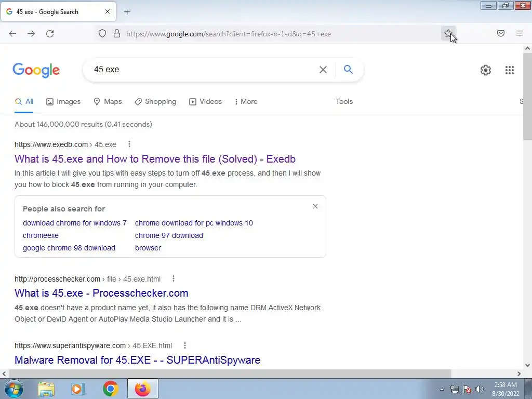Click superantispyware.com result URL breadcrumb
The image size is (532, 399).
click(x=94, y=345)
